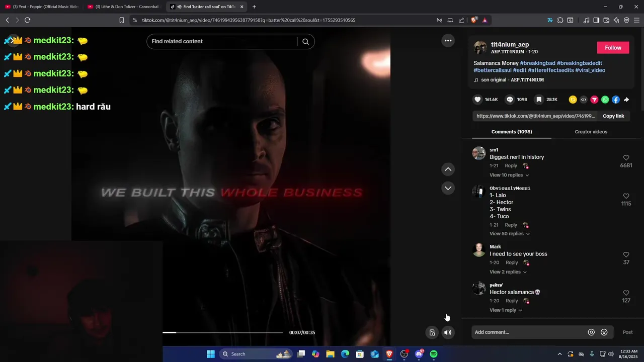Switch to Lithe & Don Toliver tab
Viewport: 644px width, 362px height.
(124, 7)
